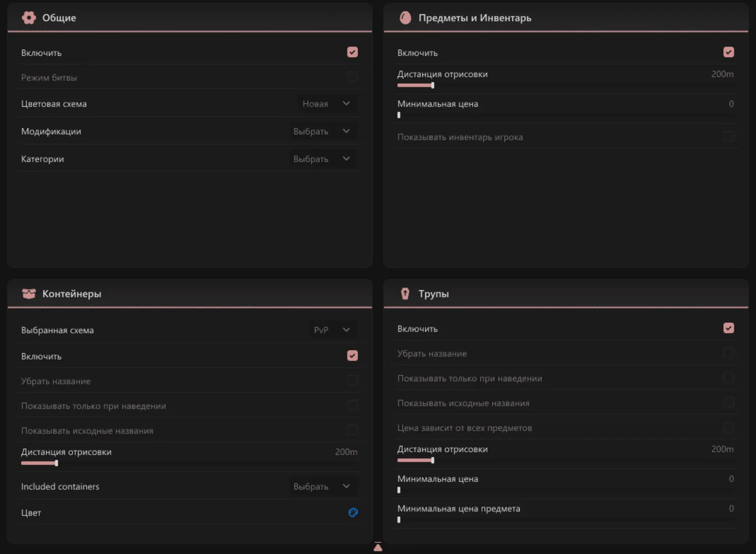This screenshot has height=554, width=756.
Task: Click the coffin icon beside Трупы
Action: pyautogui.click(x=405, y=294)
